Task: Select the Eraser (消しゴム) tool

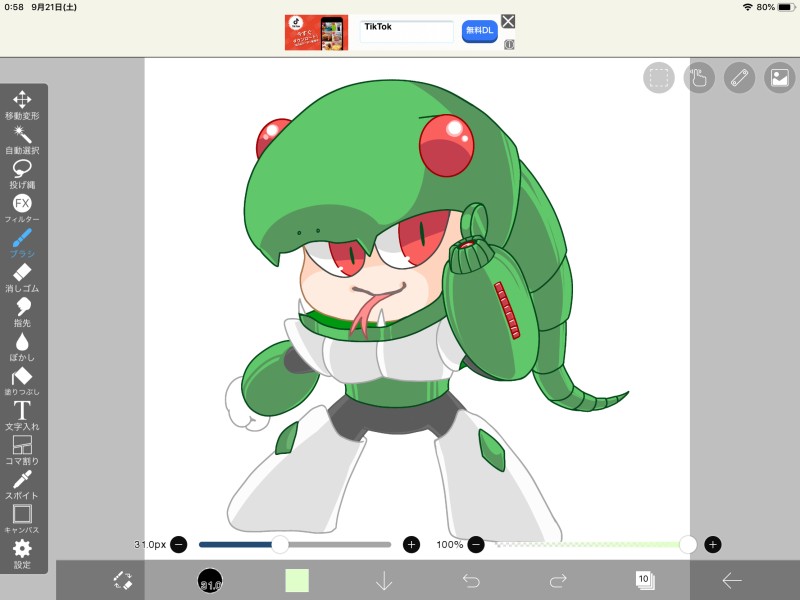Action: tap(22, 278)
